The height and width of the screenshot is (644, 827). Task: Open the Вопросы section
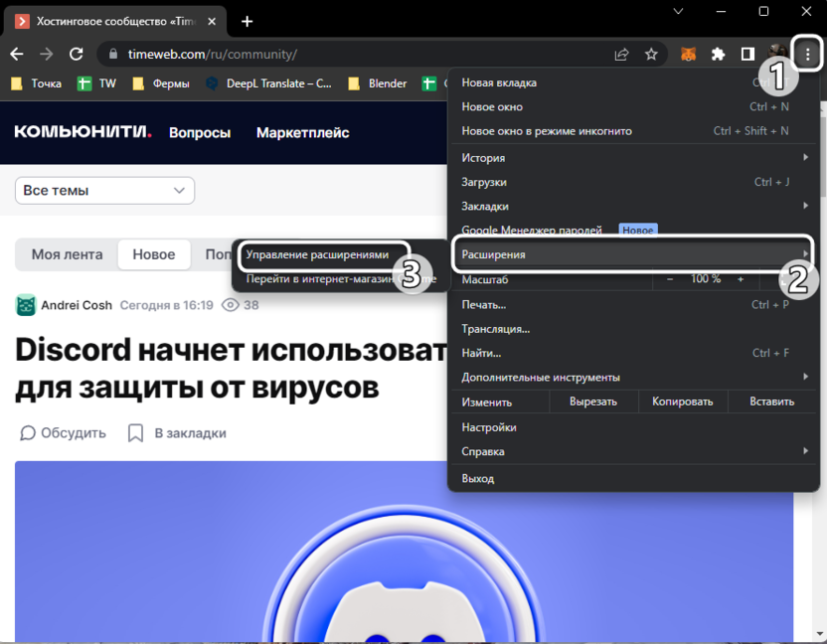200,132
